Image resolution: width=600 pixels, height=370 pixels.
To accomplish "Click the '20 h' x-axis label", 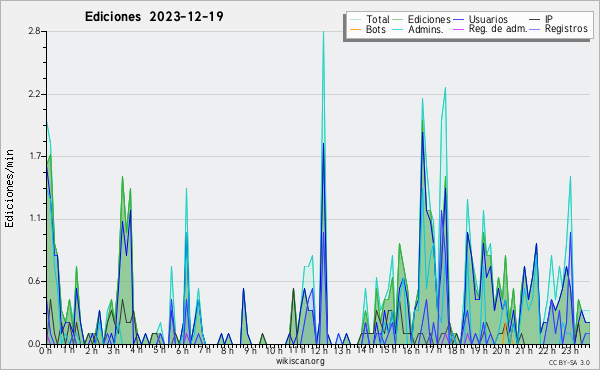I will pos(501,351).
